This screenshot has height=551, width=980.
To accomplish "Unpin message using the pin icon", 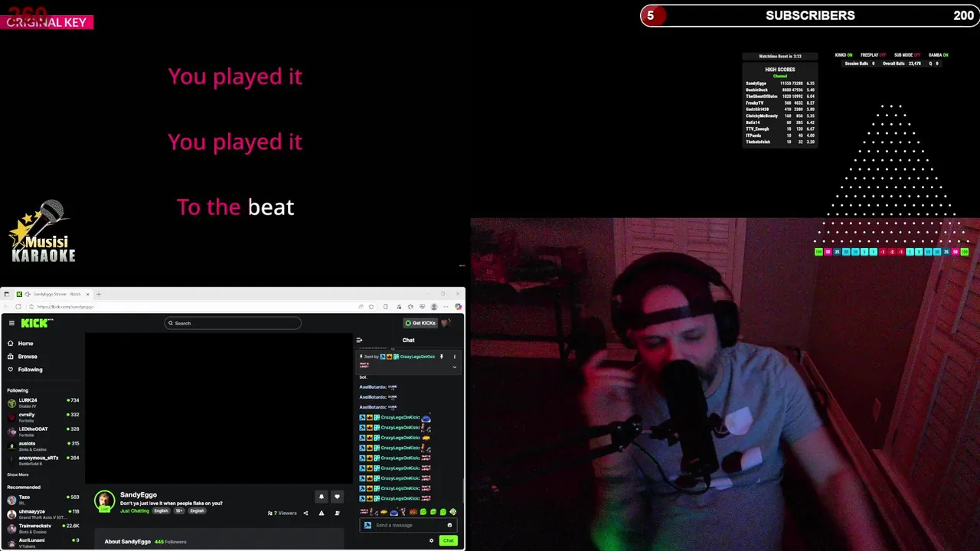I will pos(442,357).
